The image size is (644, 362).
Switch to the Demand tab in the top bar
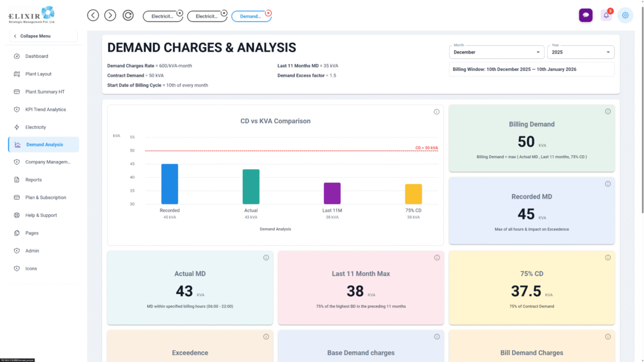(x=250, y=16)
